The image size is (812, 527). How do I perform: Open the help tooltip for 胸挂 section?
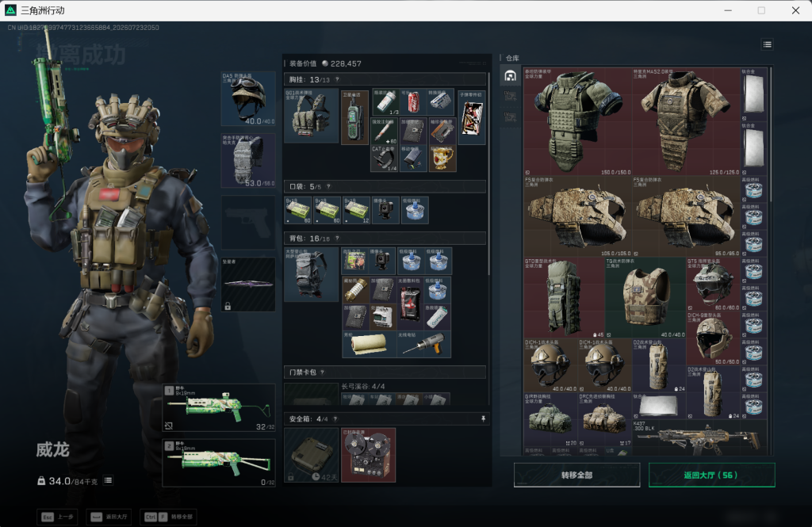pyautogui.click(x=337, y=80)
